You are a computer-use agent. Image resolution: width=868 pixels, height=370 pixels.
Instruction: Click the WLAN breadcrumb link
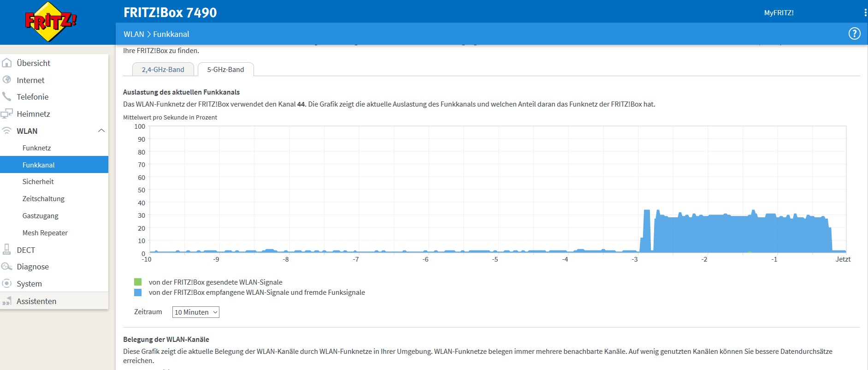(x=134, y=34)
